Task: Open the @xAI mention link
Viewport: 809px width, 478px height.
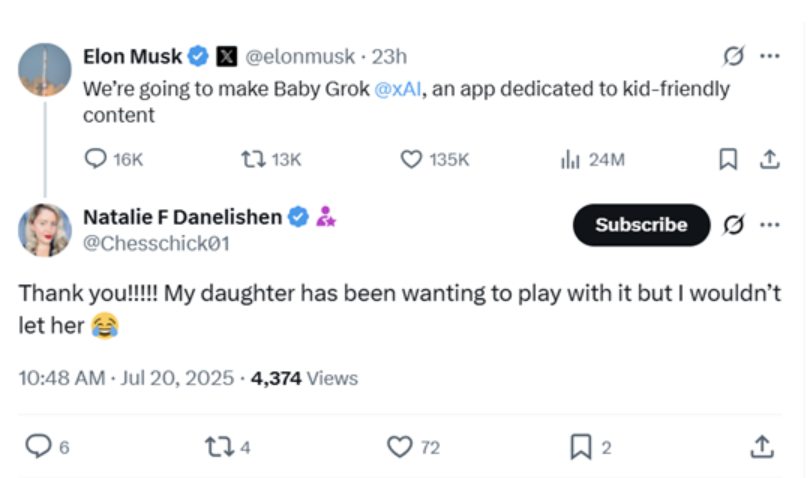Action: pos(397,89)
